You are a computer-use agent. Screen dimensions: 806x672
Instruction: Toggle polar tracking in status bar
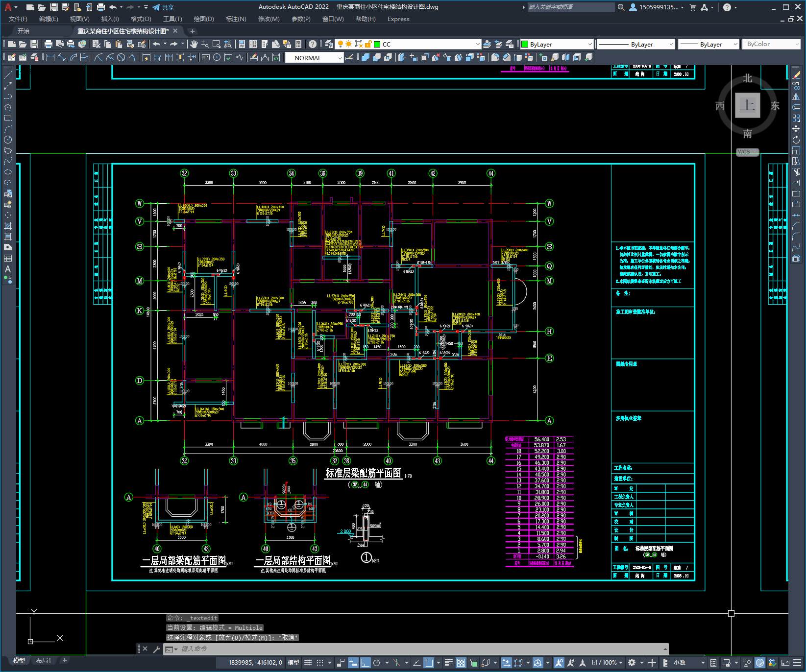pyautogui.click(x=377, y=663)
